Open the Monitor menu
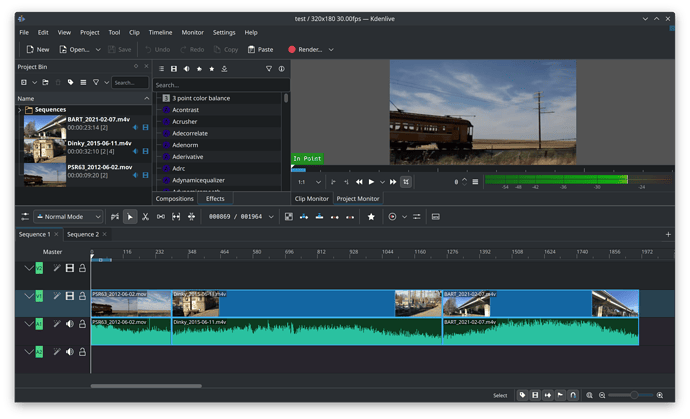 pyautogui.click(x=192, y=33)
